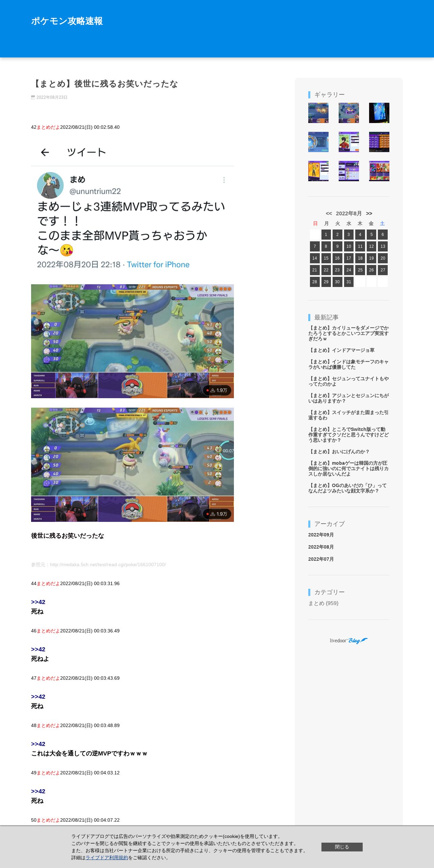Select calendar day 23

[337, 270]
